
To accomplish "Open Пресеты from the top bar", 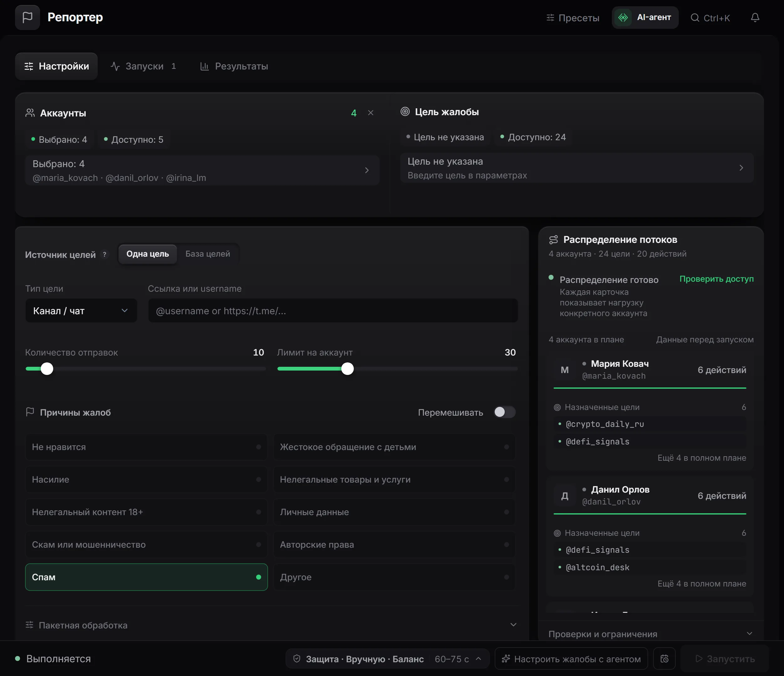I will (x=572, y=18).
